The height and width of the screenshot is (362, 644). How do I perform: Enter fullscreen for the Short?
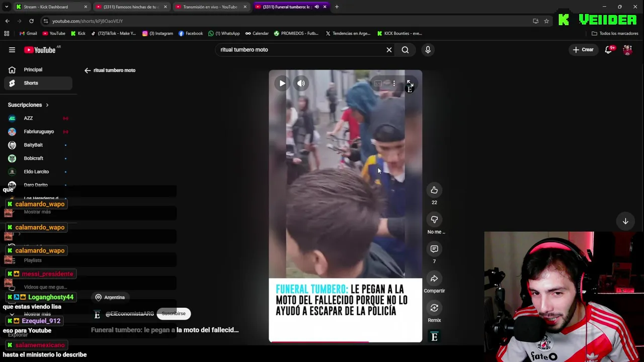pyautogui.click(x=410, y=83)
